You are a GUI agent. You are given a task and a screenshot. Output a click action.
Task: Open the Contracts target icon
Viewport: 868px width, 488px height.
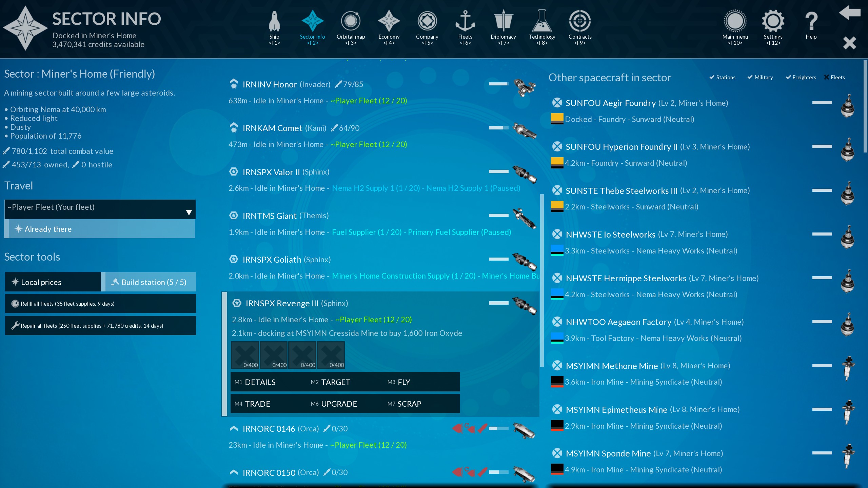pos(580,22)
